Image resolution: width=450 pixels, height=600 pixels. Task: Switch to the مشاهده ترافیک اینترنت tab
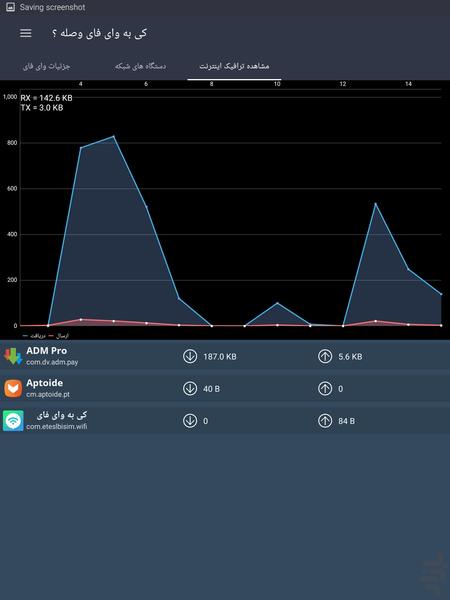point(234,66)
